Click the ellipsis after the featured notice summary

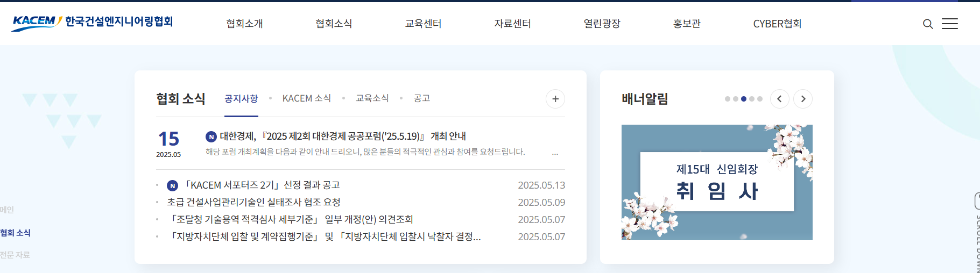coord(555,153)
